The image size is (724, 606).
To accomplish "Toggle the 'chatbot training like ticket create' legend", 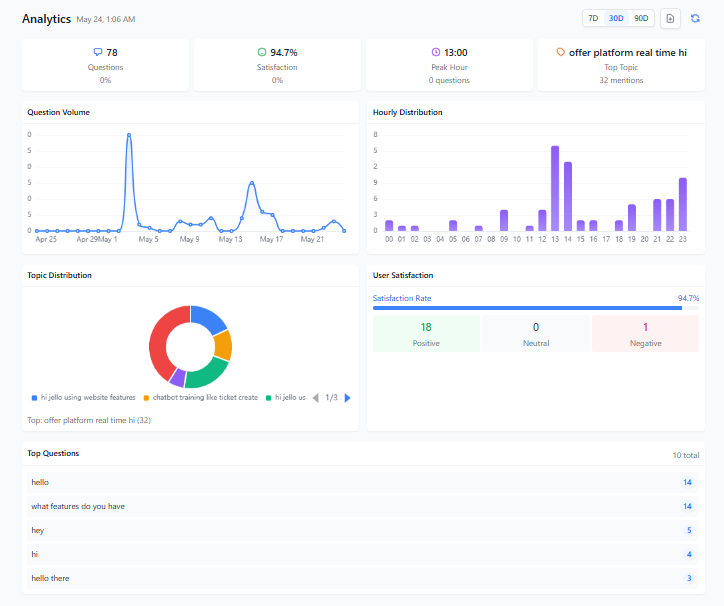I will (200, 397).
